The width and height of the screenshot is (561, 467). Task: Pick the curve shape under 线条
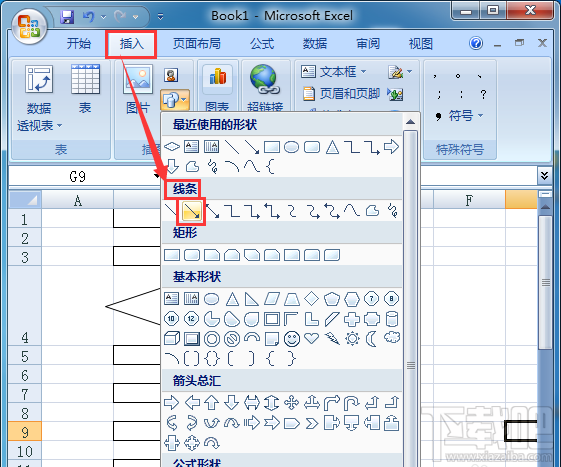[352, 211]
